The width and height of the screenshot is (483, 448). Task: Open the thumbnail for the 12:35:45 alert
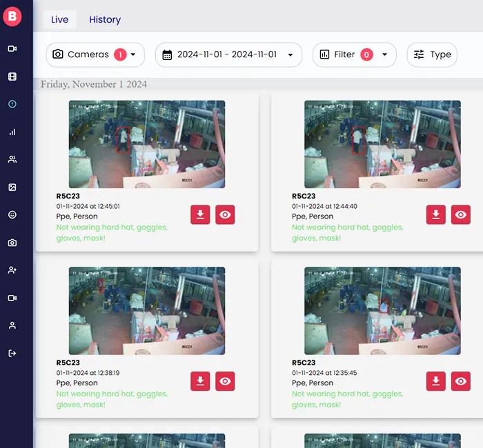click(382, 311)
